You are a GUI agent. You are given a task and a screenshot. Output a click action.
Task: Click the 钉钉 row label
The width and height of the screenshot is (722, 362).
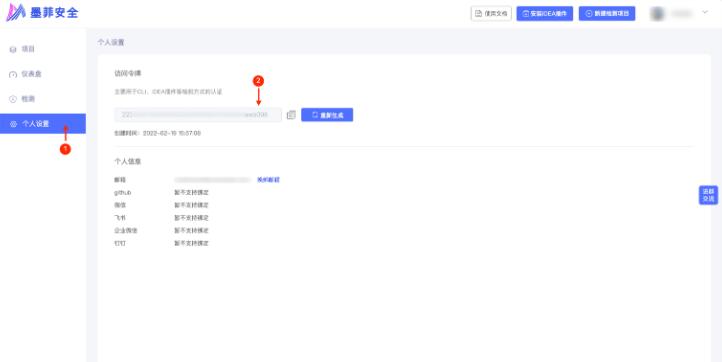tap(120, 243)
